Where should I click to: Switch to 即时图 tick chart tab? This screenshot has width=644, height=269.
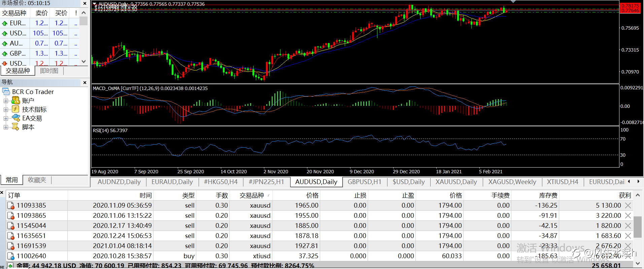point(49,71)
